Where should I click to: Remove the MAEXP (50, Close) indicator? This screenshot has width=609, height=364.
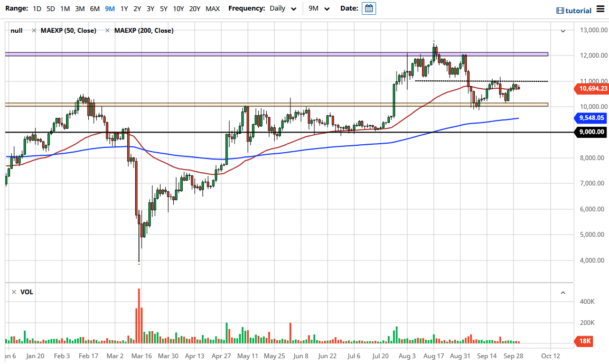coord(34,30)
